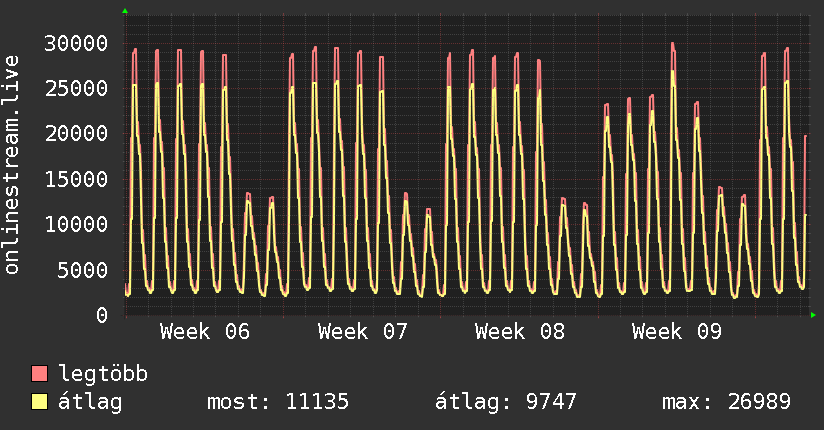The image size is (824, 430).
Task: Click the 30000 y-axis label
Action: [x=79, y=43]
